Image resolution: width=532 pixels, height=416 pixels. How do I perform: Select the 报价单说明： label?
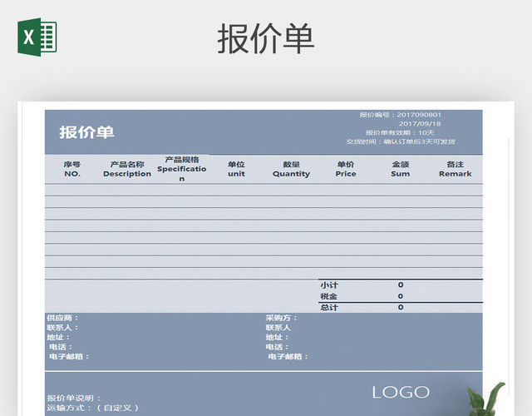click(74, 398)
